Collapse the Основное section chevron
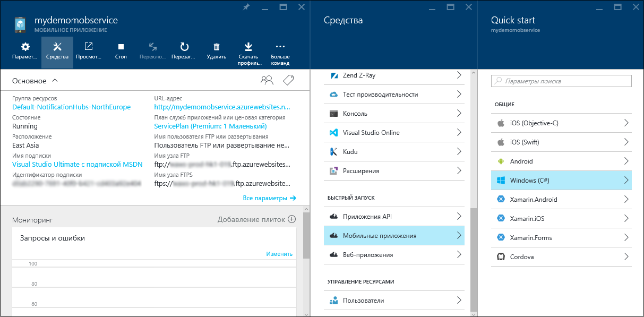The width and height of the screenshot is (644, 317). [55, 81]
